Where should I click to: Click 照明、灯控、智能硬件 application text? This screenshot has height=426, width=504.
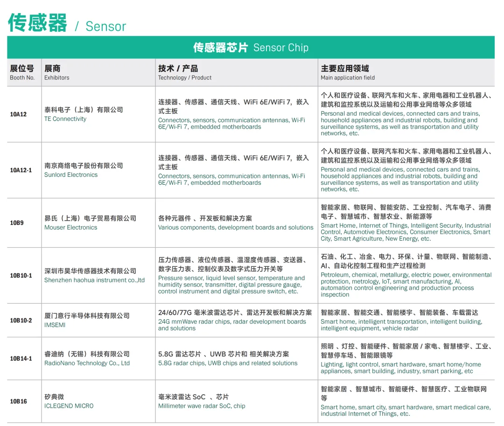click(x=406, y=351)
